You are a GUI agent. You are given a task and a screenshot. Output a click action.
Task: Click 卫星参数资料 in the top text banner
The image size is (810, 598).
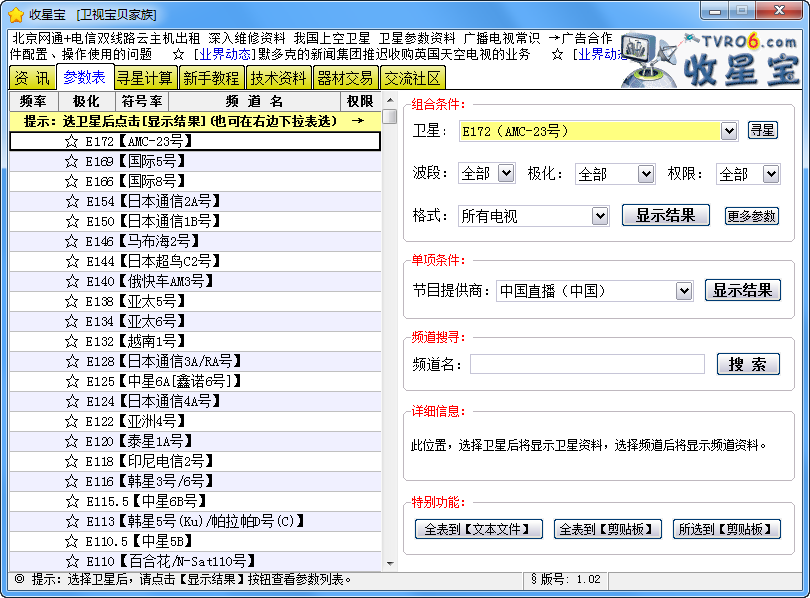click(416, 38)
